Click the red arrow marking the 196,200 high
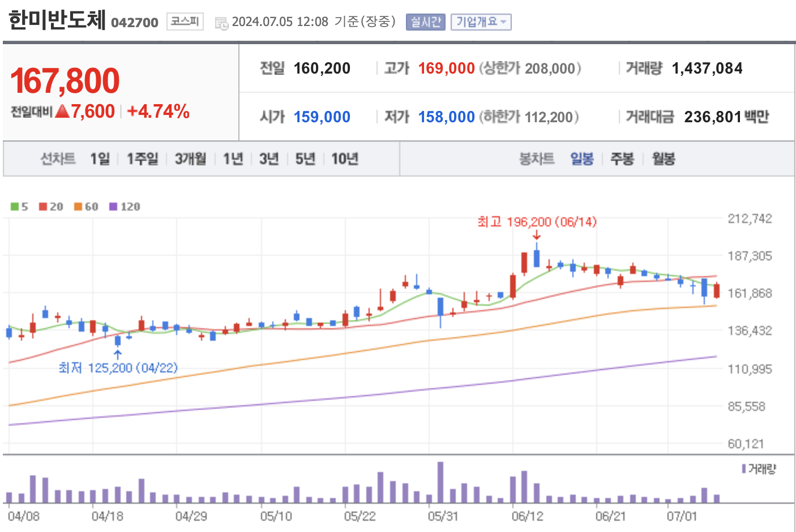 tap(537, 235)
